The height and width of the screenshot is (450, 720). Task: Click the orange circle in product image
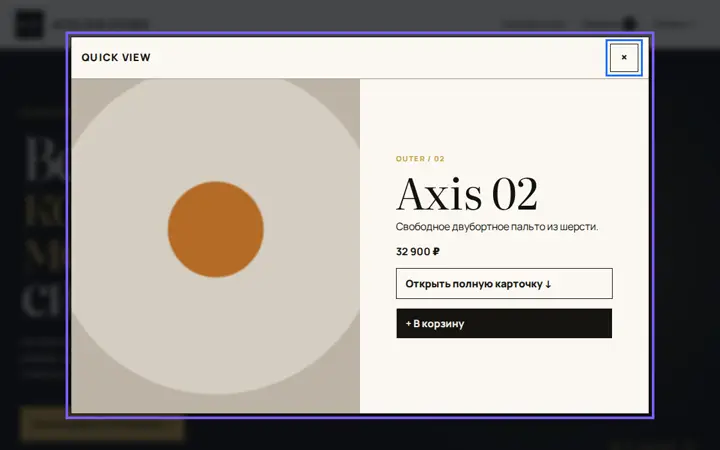point(215,229)
